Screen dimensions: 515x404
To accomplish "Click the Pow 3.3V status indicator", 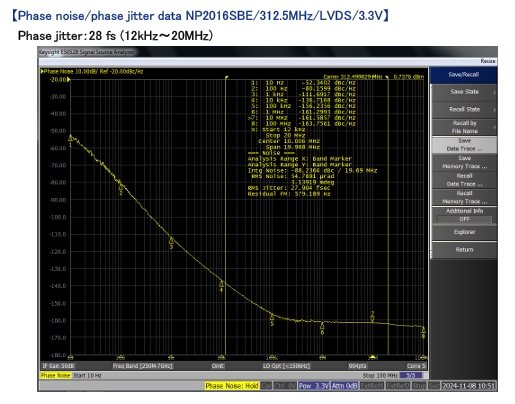I will [x=314, y=386].
